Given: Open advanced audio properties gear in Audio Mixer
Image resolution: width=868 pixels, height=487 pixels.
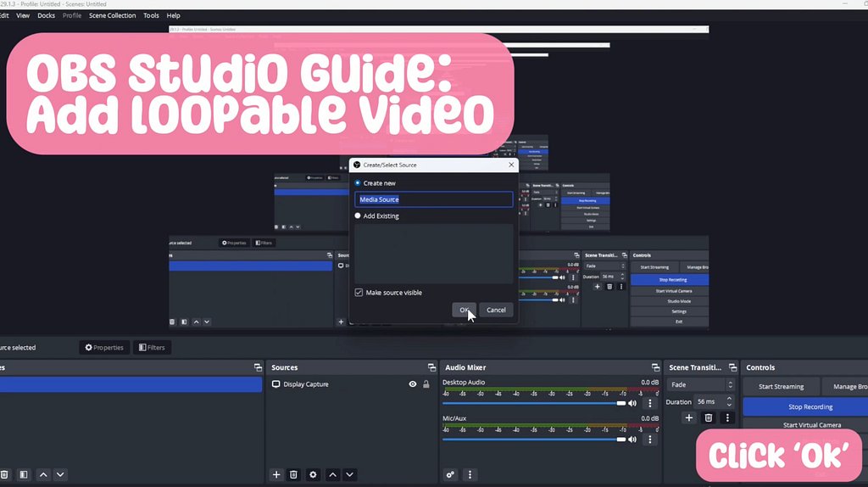Looking at the screenshot, I should click(451, 475).
